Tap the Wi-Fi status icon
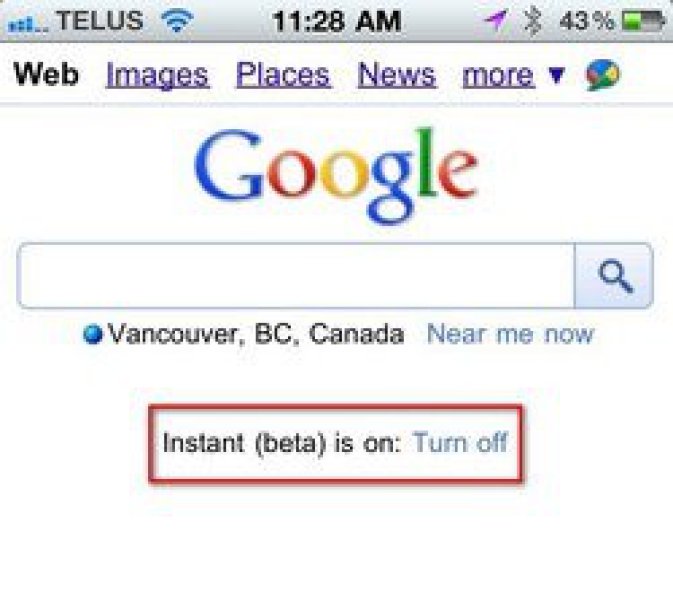673x600 pixels. pyautogui.click(x=178, y=20)
